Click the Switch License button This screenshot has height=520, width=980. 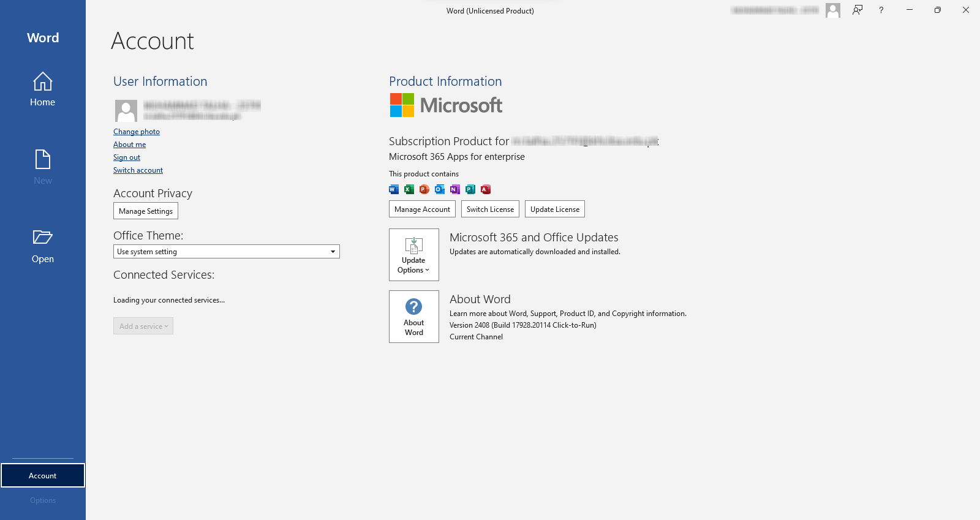(x=490, y=209)
